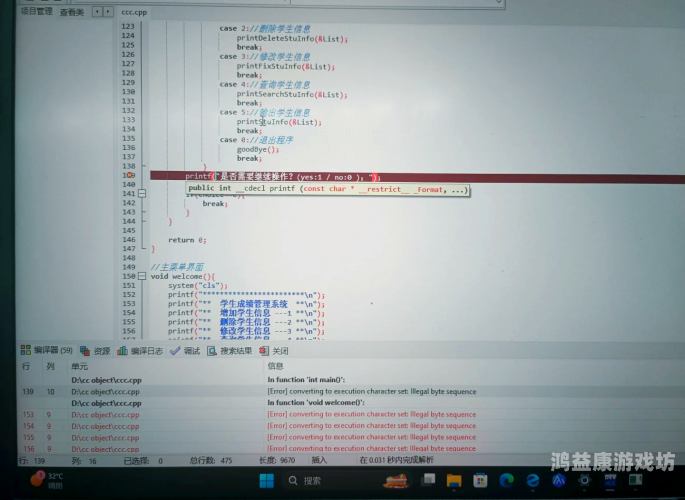Click the sidebar tab scroll arrows
The image size is (685, 500).
[x=101, y=13]
